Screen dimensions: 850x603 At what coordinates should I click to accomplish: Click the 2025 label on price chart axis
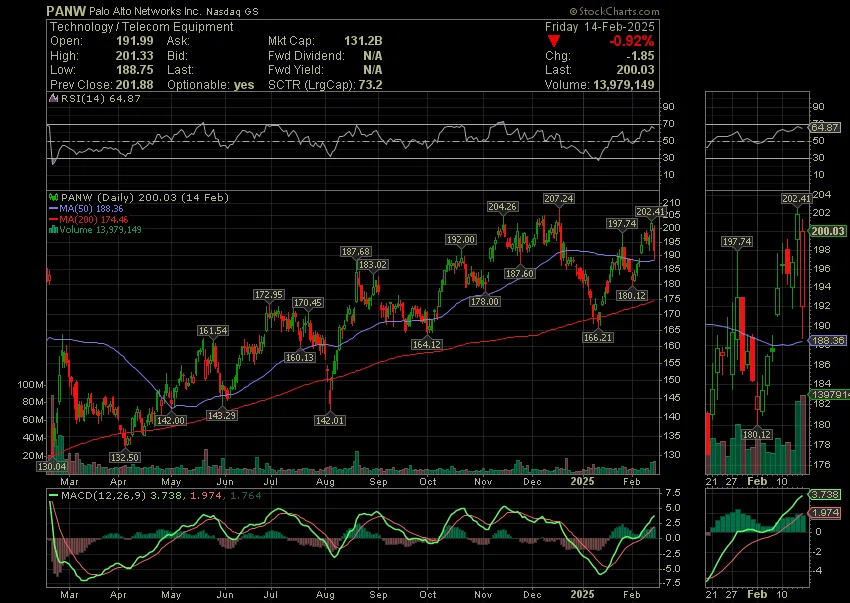[582, 482]
